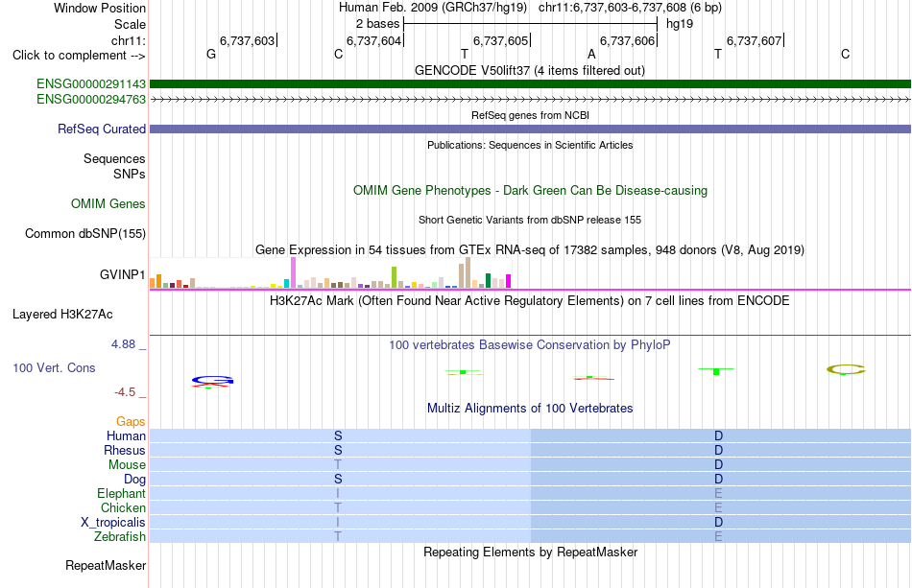The image size is (912, 588).
Task: Click the 'Window Position' track label
Action: tap(100, 8)
